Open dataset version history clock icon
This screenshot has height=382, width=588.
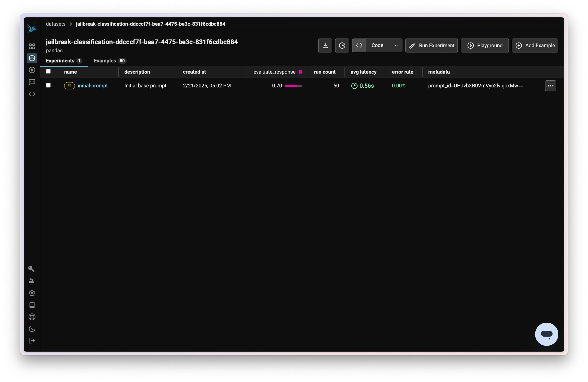342,45
